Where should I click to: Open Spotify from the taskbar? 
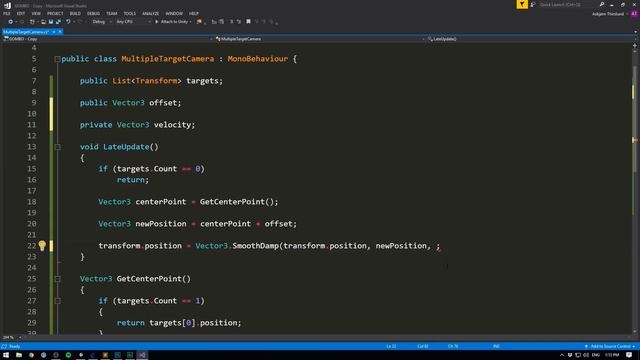[x=68, y=355]
